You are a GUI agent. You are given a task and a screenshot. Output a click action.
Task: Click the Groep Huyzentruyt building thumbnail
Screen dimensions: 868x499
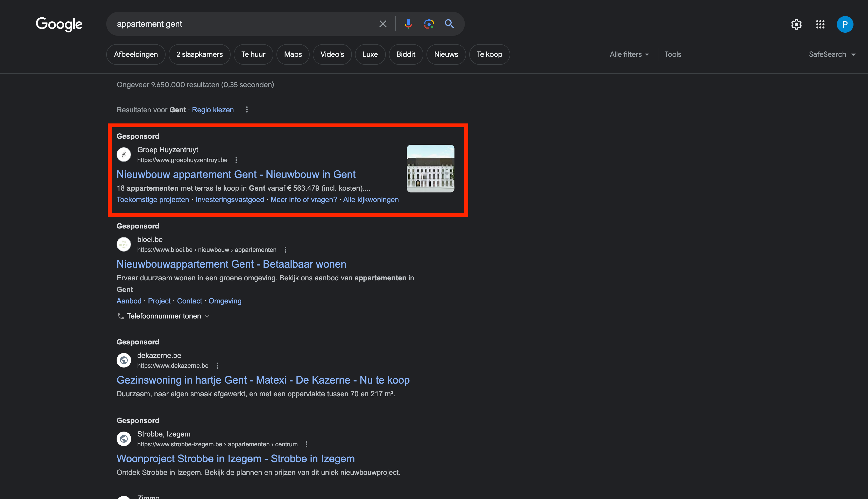click(x=430, y=168)
